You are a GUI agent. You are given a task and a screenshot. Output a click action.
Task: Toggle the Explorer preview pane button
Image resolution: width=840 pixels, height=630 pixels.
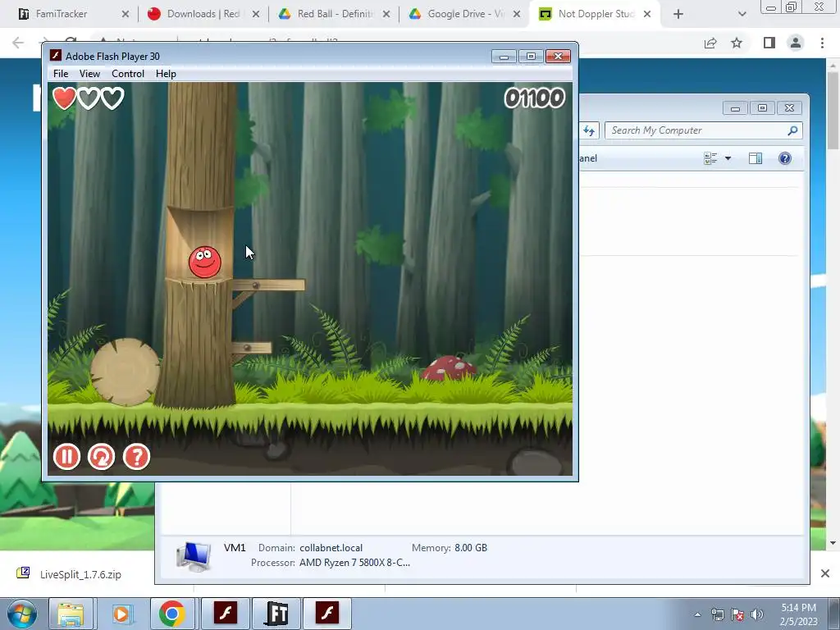pos(756,158)
